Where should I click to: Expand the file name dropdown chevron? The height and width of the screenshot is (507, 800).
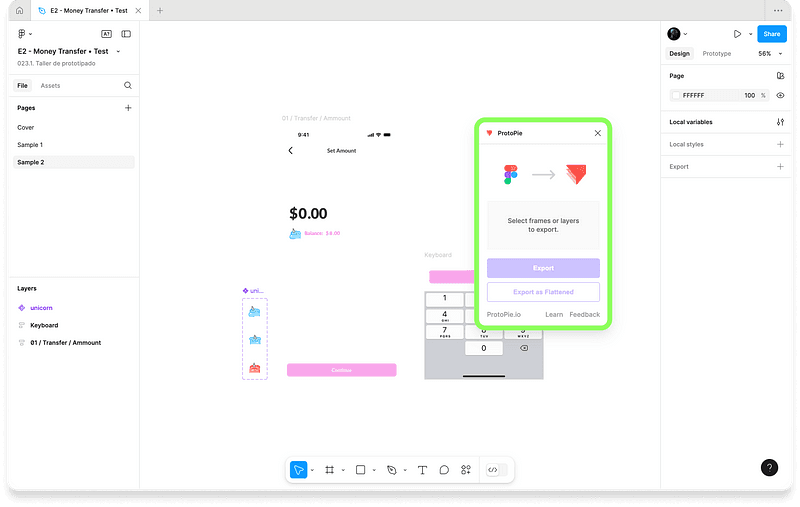[118, 52]
